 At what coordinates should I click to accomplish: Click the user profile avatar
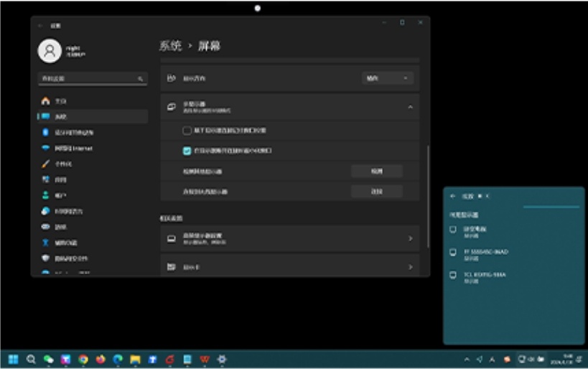coord(50,51)
